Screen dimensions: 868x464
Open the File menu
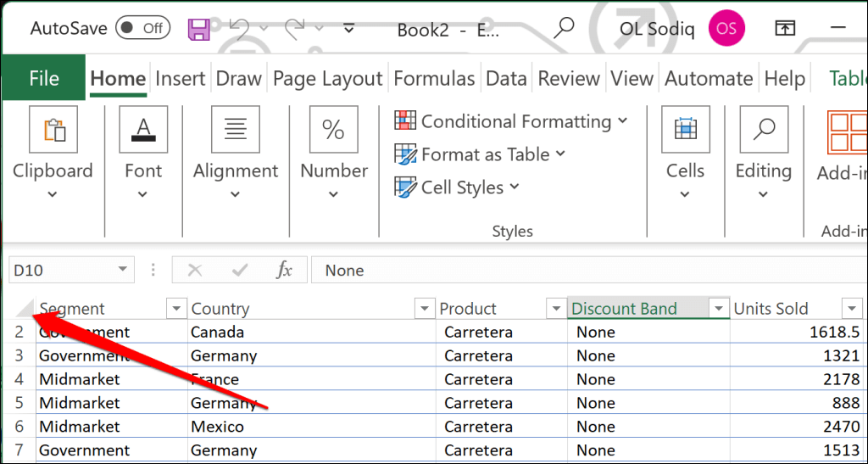[x=43, y=79]
